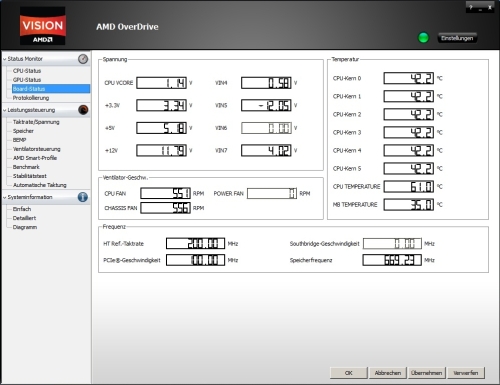The height and width of the screenshot is (385, 500).
Task: Click the PCIe-Geschwindigkeit frequency field
Action: pyautogui.click(x=196, y=260)
